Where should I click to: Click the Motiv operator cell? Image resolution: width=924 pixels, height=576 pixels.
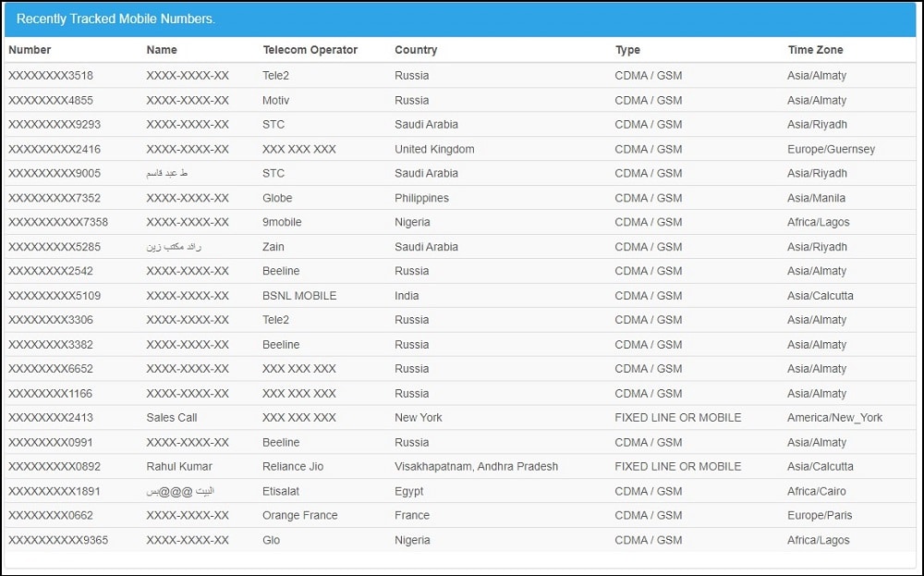(x=275, y=100)
